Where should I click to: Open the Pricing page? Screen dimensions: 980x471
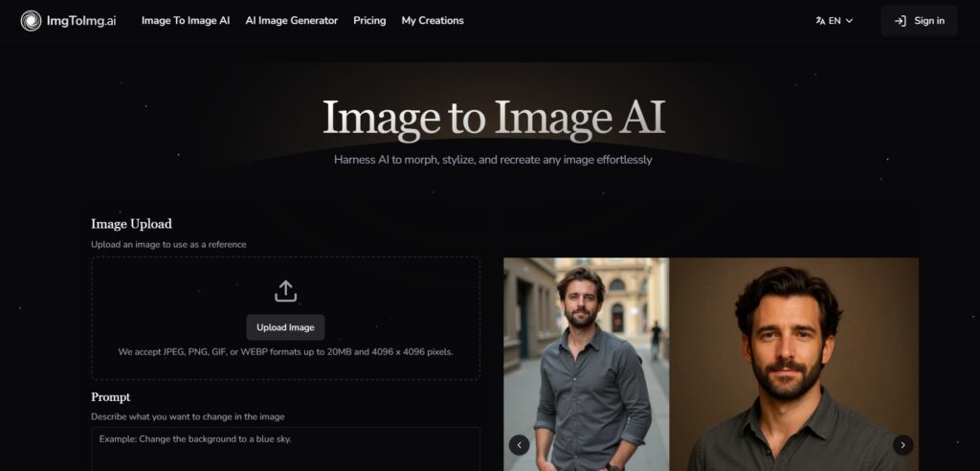point(369,20)
